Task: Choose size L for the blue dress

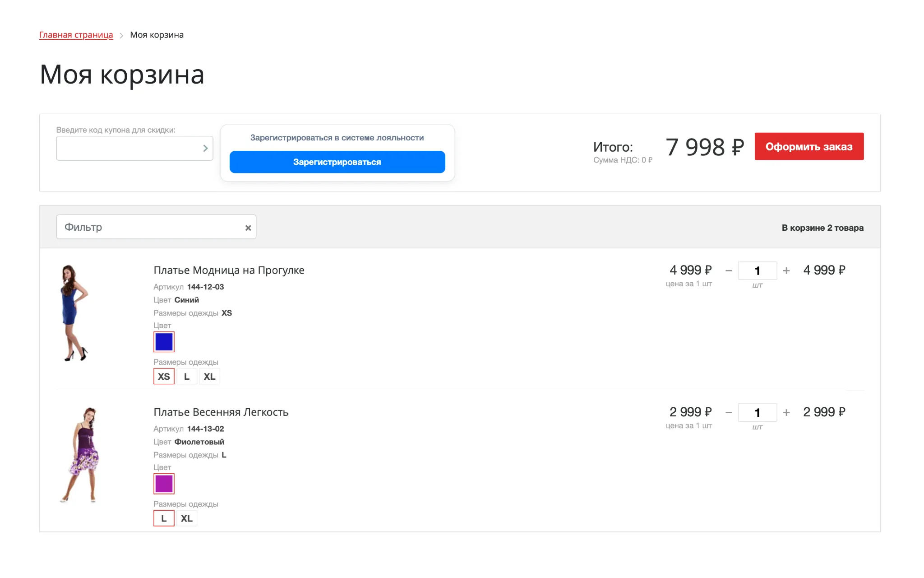Action: (x=187, y=377)
